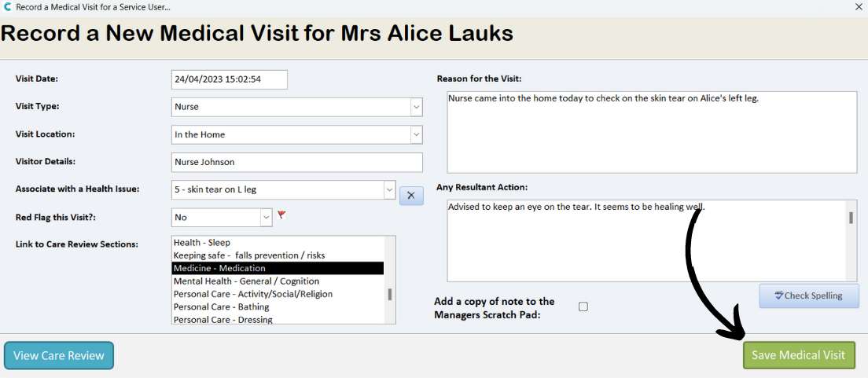Choose Mental Health - General / Cognition
This screenshot has height=378, width=868.
[246, 281]
